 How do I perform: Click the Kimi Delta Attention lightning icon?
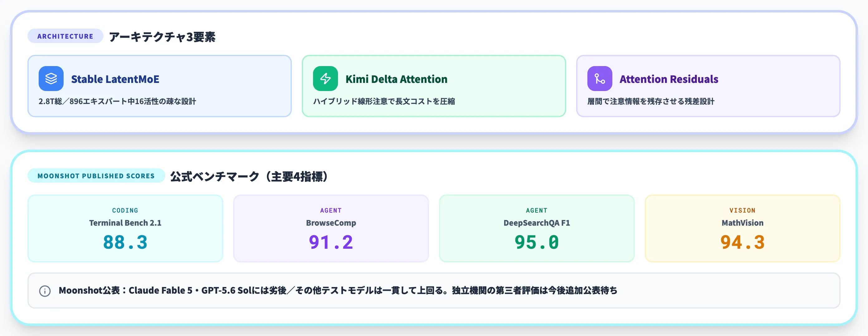tap(325, 79)
